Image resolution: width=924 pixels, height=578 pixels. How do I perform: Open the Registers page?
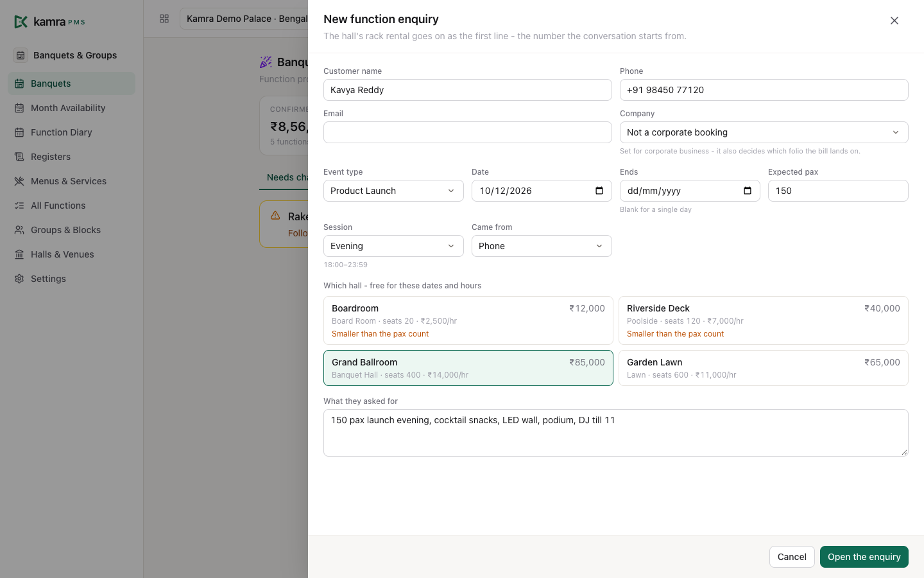71,157
